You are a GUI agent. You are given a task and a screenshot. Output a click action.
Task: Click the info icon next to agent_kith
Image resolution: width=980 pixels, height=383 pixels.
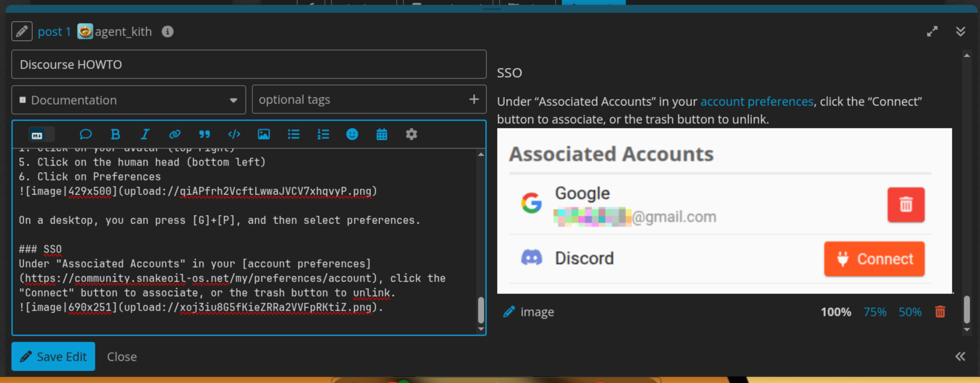click(x=167, y=32)
